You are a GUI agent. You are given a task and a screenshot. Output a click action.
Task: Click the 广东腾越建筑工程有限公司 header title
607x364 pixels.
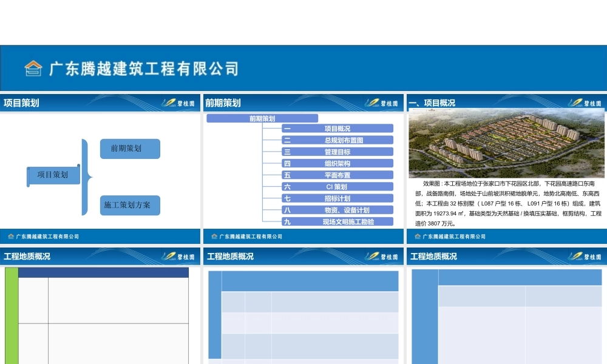coord(144,69)
